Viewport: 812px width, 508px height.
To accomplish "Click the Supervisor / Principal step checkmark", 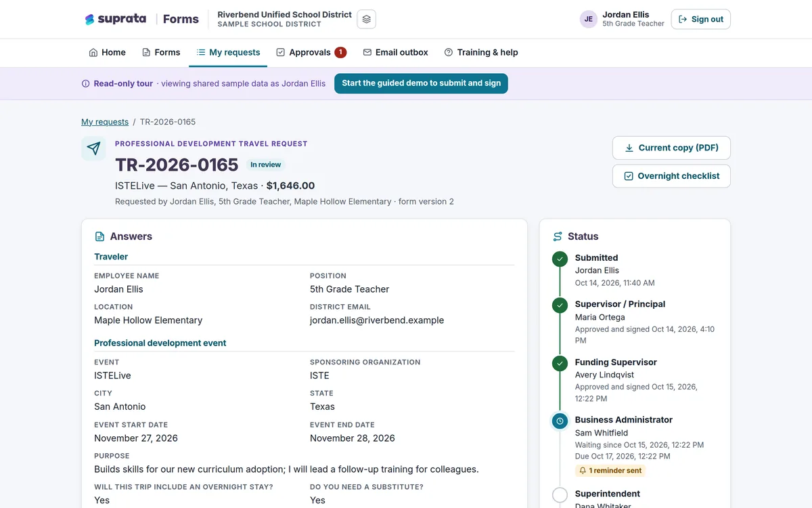I will click(560, 305).
